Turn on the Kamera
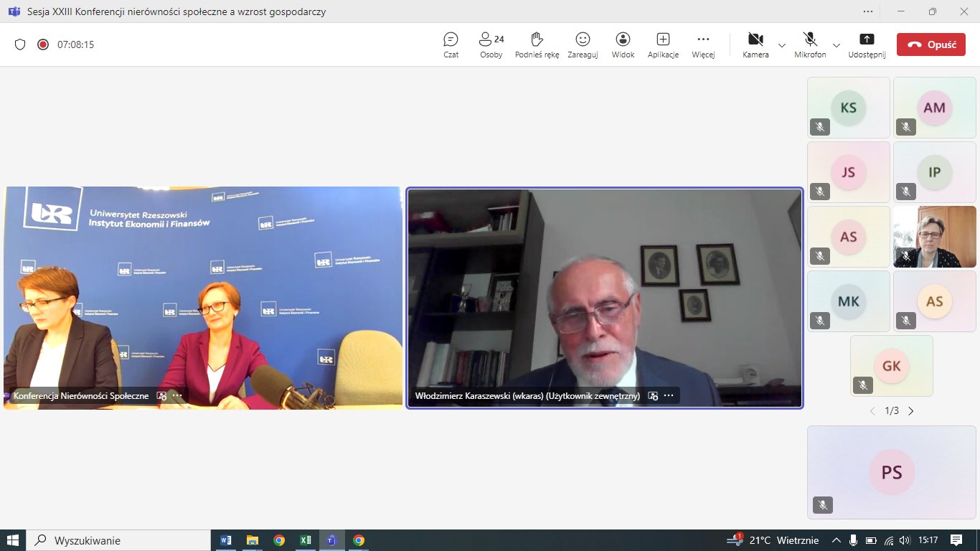Viewport: 980px width, 551px height. click(755, 44)
